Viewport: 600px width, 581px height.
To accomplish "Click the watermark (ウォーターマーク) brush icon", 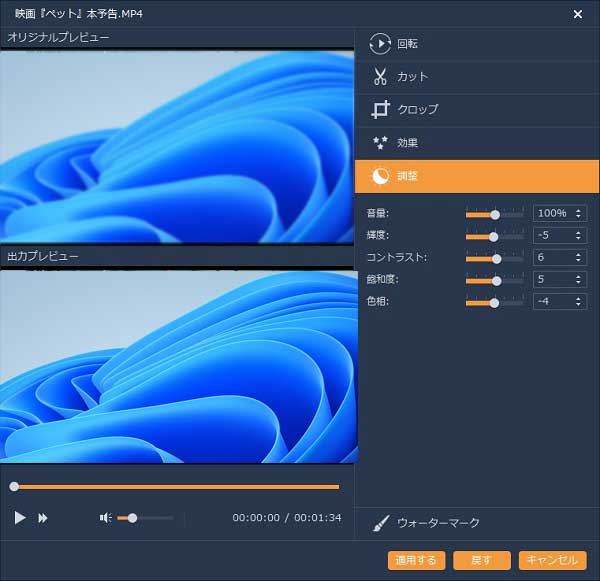I will (381, 523).
